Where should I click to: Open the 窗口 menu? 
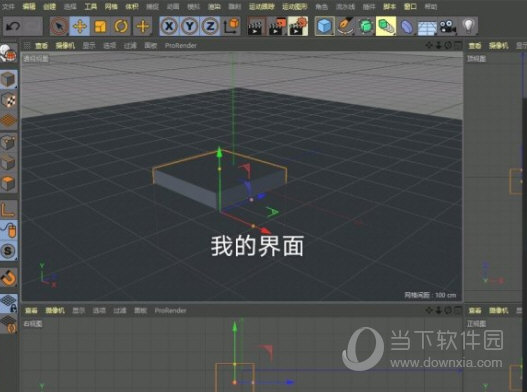click(x=410, y=6)
